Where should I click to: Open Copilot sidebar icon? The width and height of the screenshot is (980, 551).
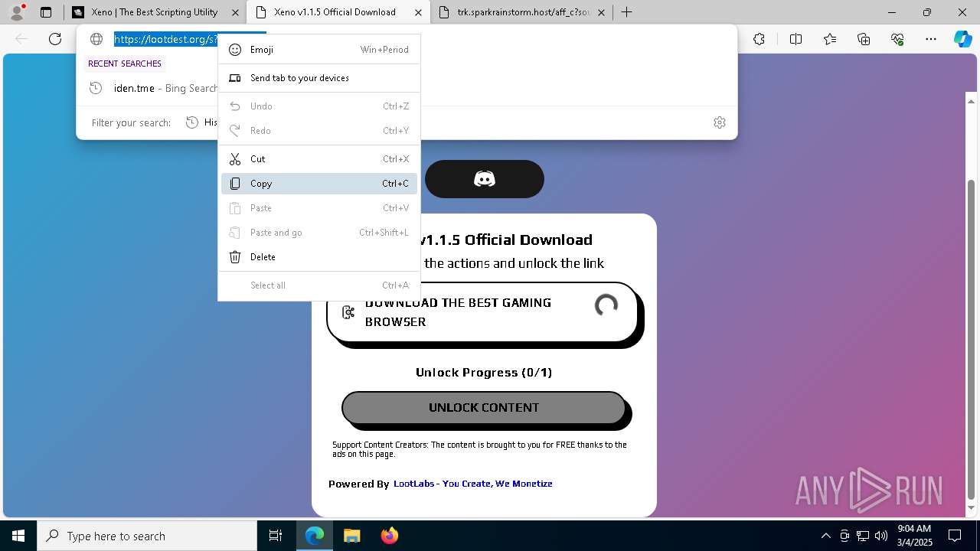click(962, 39)
